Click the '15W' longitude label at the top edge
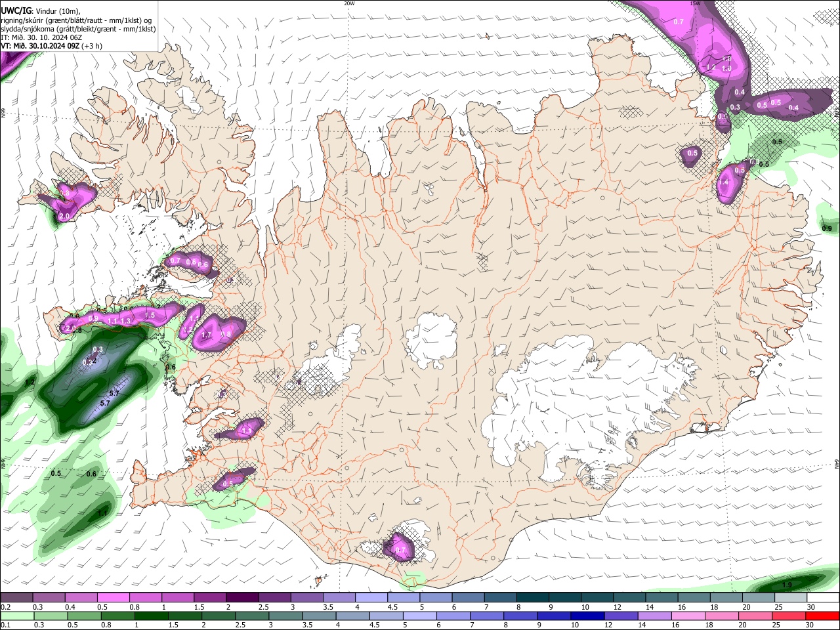840x630 pixels. point(695,3)
